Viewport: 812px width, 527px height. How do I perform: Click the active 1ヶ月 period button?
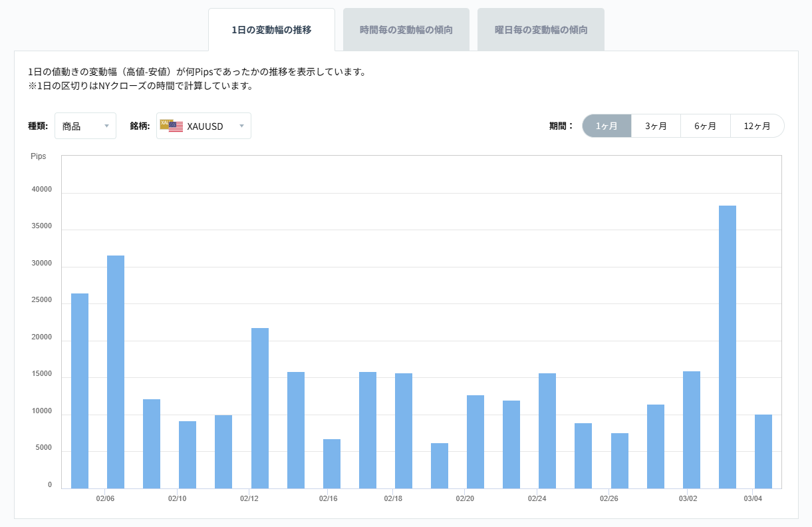pyautogui.click(x=607, y=125)
